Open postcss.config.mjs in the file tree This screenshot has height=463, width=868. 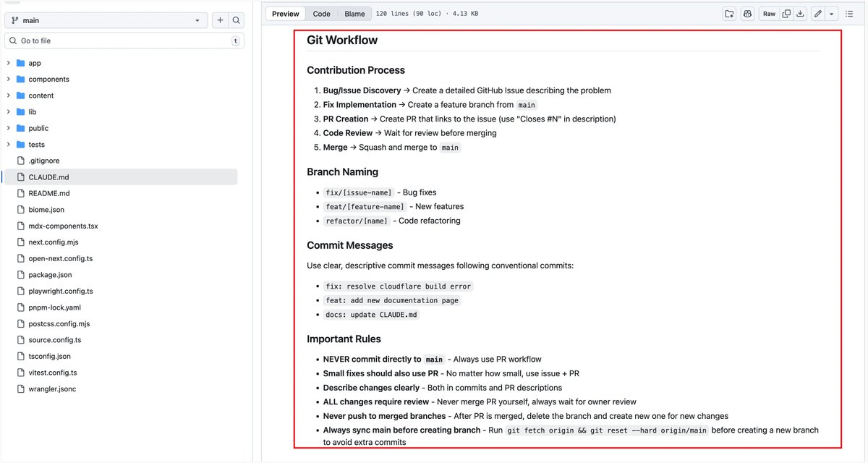coord(59,323)
